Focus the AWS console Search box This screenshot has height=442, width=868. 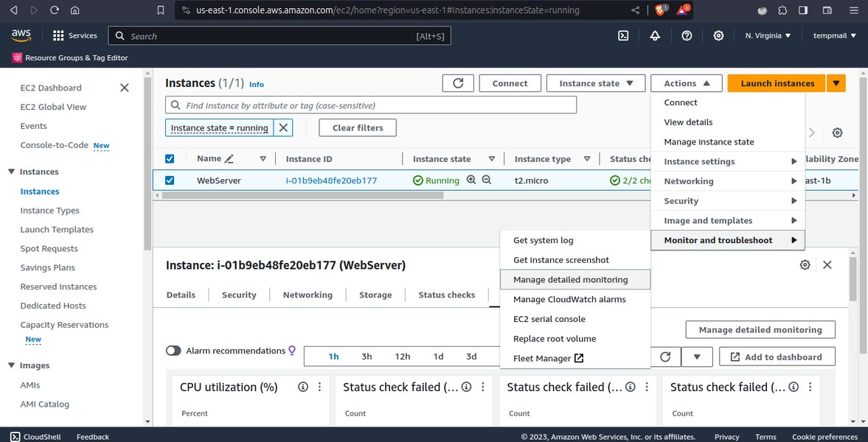pos(280,36)
